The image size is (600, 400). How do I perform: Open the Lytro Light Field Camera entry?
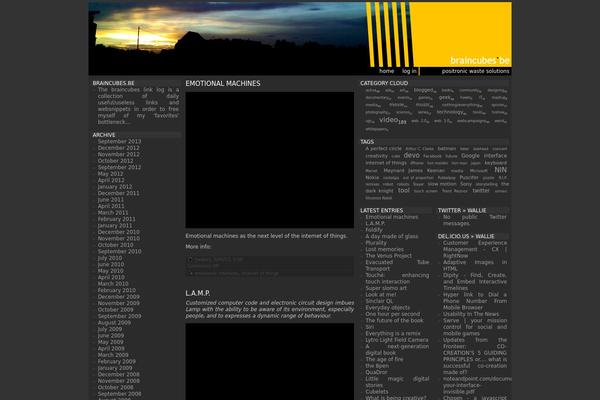coord(397,340)
